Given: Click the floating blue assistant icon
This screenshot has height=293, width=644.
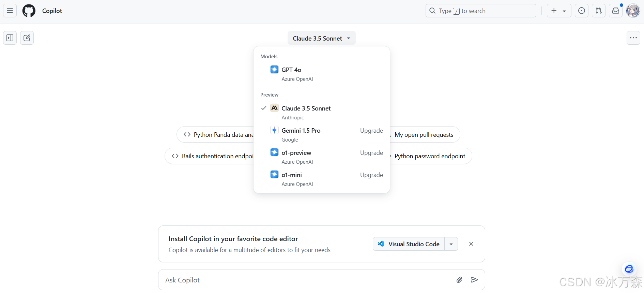Looking at the screenshot, I should point(629,269).
